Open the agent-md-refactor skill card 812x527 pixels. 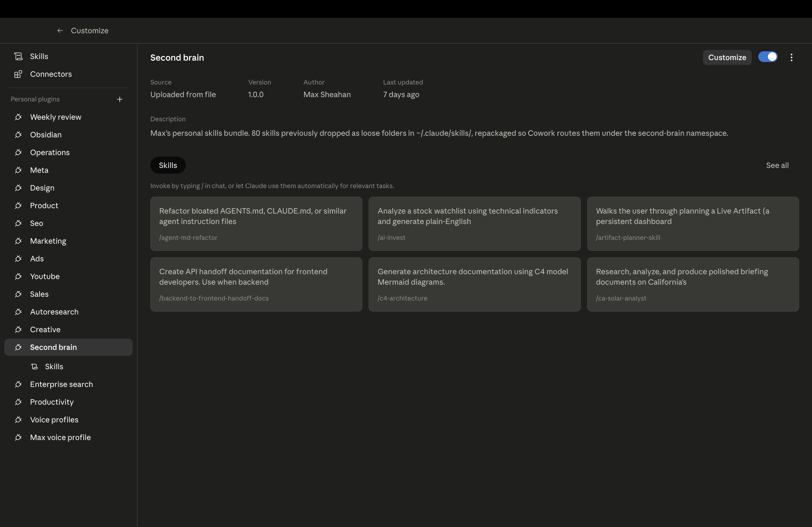pyautogui.click(x=256, y=224)
